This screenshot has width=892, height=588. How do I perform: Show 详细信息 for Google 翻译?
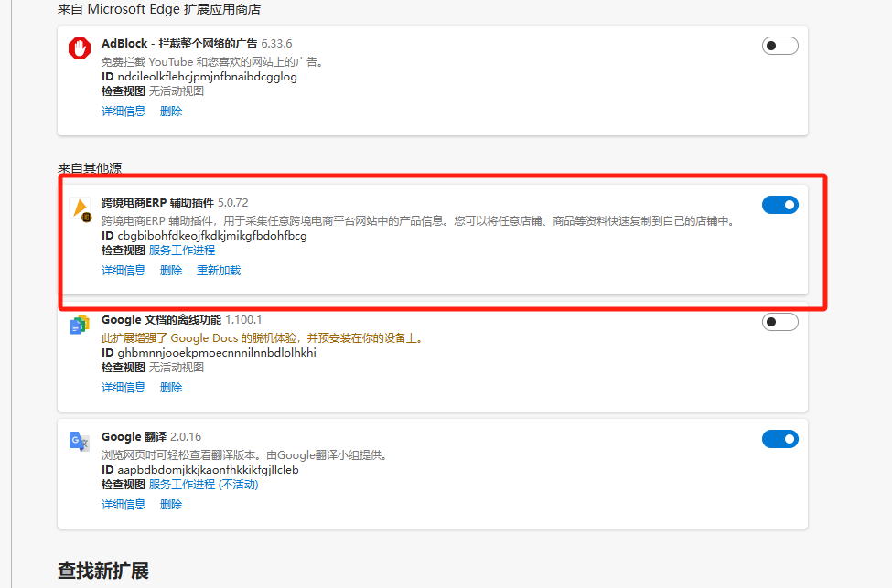tap(124, 504)
